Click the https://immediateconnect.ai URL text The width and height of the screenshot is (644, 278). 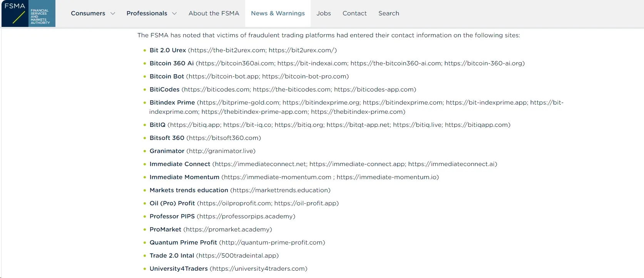pos(452,164)
